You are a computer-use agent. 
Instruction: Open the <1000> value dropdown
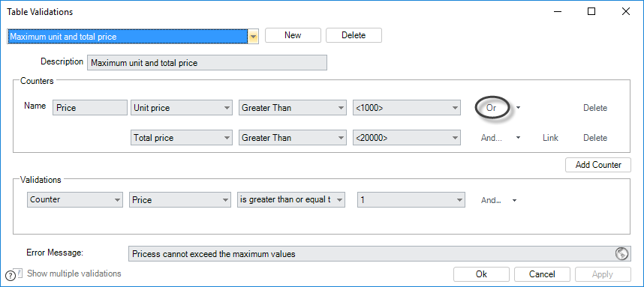point(407,108)
